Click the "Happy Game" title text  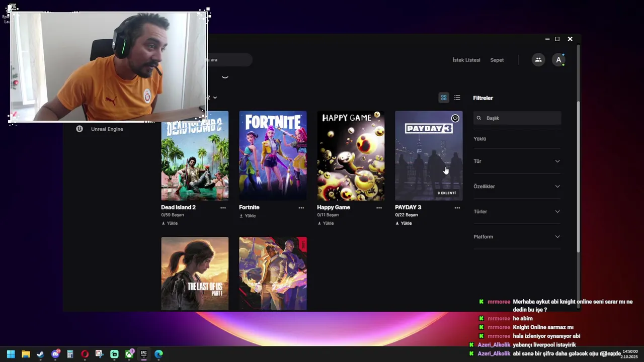(333, 207)
